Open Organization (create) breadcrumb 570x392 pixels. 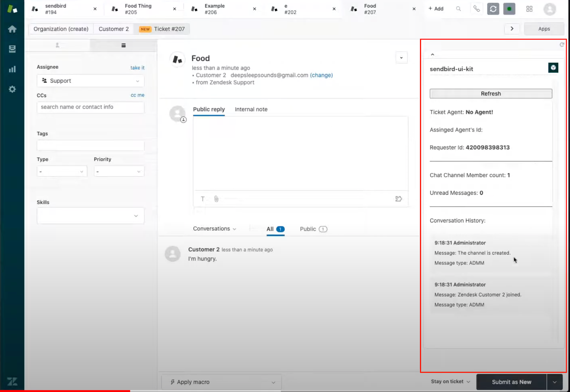pos(61,29)
